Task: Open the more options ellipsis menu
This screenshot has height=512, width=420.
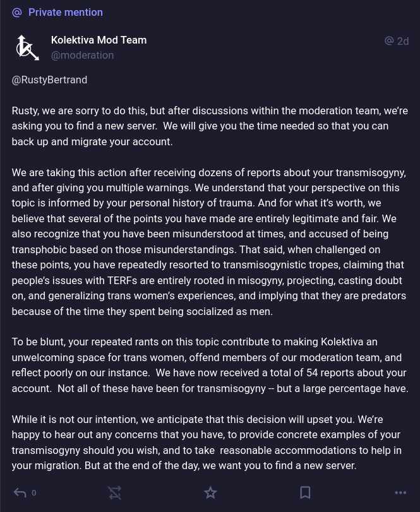Action: 400,492
